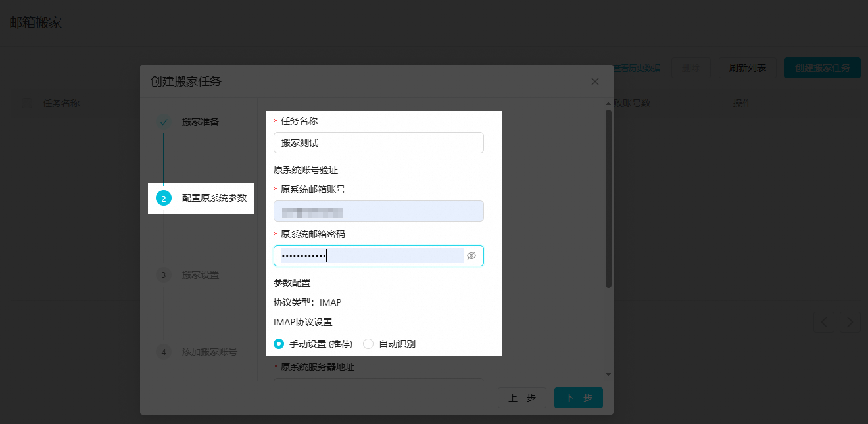The image size is (868, 424).
Task: Select 手动设置 (推荐) radio option
Action: pyautogui.click(x=279, y=344)
